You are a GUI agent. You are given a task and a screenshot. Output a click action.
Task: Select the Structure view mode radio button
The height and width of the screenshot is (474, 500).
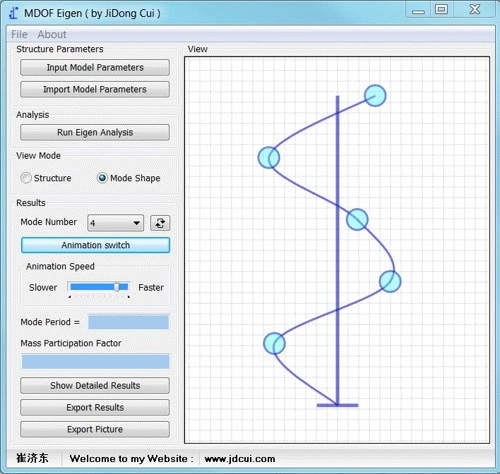(x=26, y=178)
